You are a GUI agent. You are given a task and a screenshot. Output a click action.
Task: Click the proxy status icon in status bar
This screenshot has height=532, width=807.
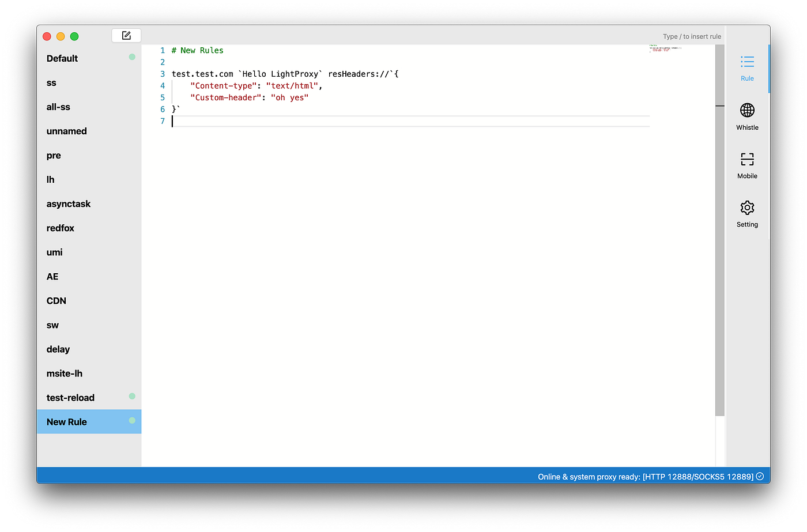(x=760, y=476)
